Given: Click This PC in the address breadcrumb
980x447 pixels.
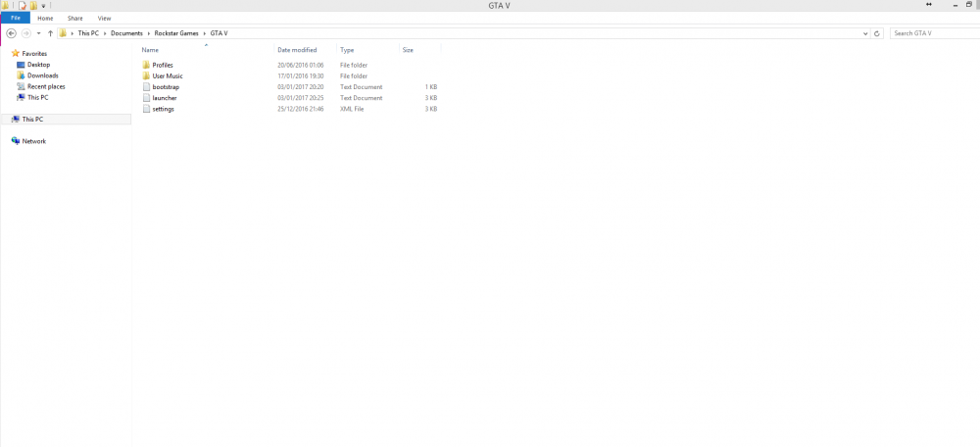Looking at the screenshot, I should (88, 33).
